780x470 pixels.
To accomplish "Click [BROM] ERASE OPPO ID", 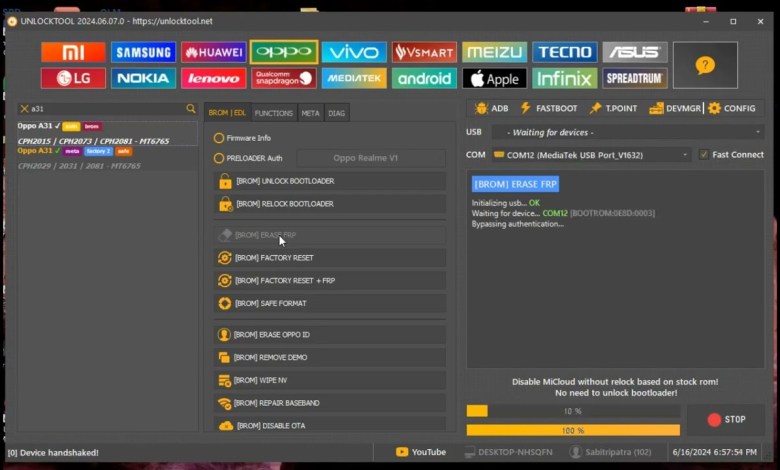I will pos(330,335).
